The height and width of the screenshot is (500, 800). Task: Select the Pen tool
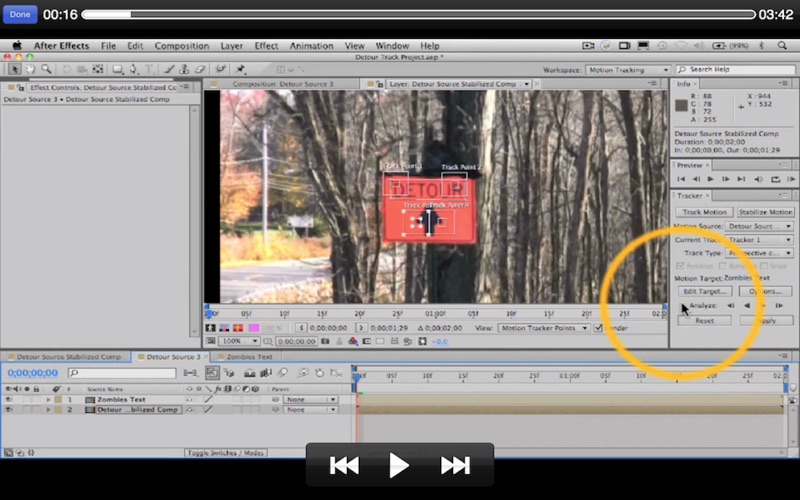click(x=134, y=69)
